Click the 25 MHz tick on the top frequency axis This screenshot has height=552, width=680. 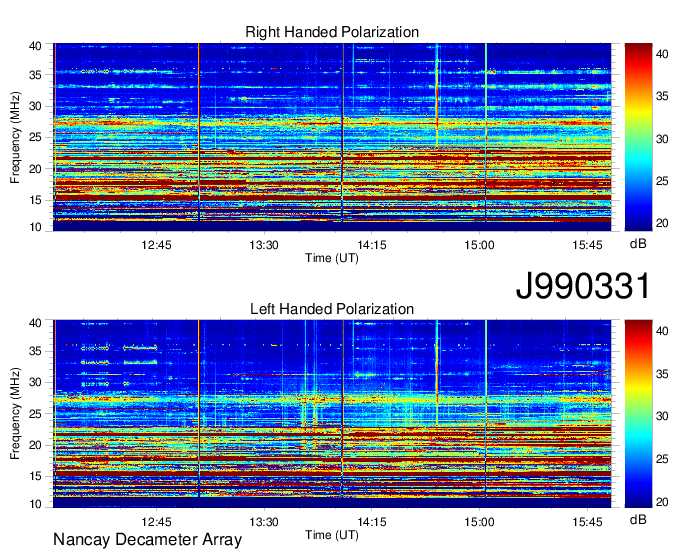point(35,138)
